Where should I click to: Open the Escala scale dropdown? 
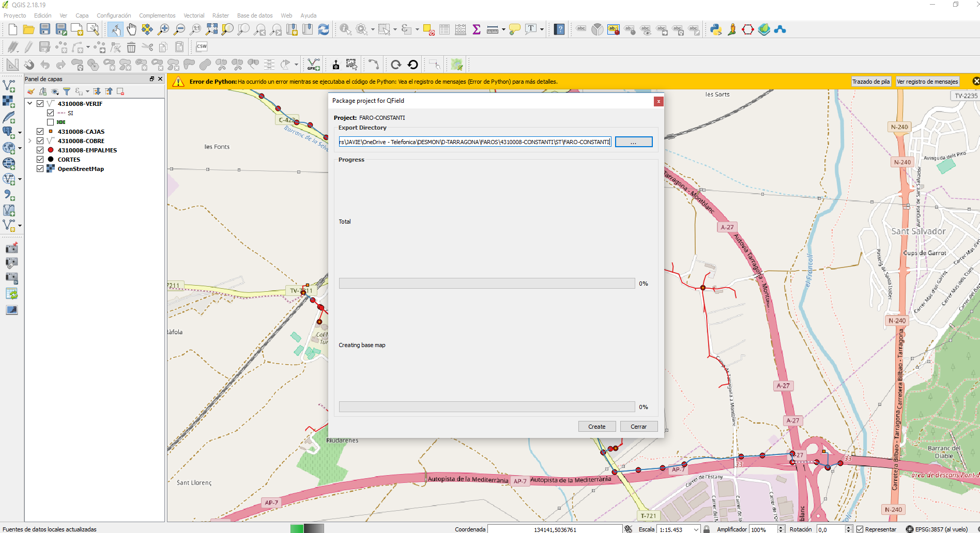click(697, 529)
